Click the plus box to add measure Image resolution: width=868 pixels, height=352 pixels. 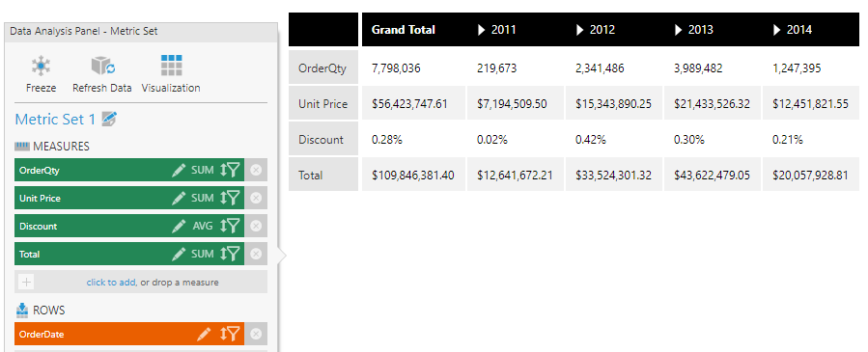point(26,283)
